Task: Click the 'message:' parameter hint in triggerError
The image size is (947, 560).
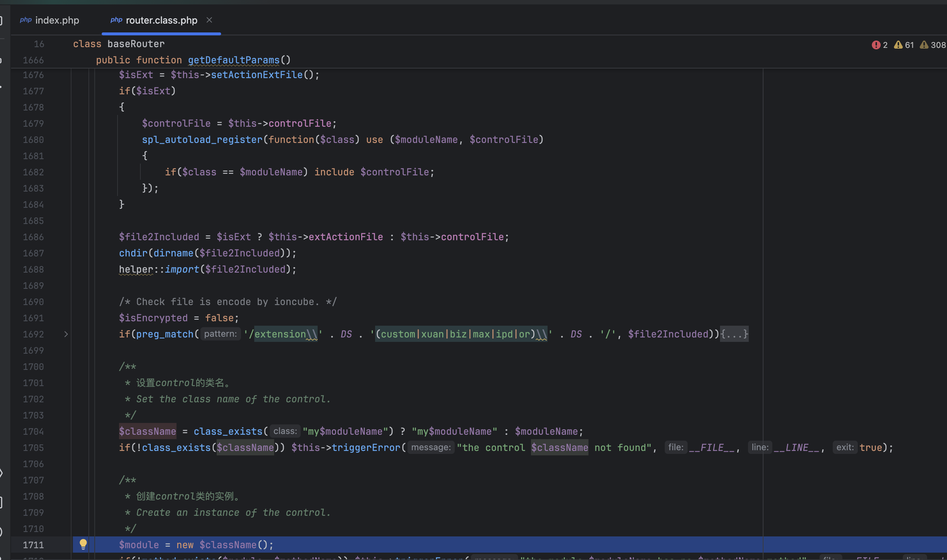Action: click(431, 448)
